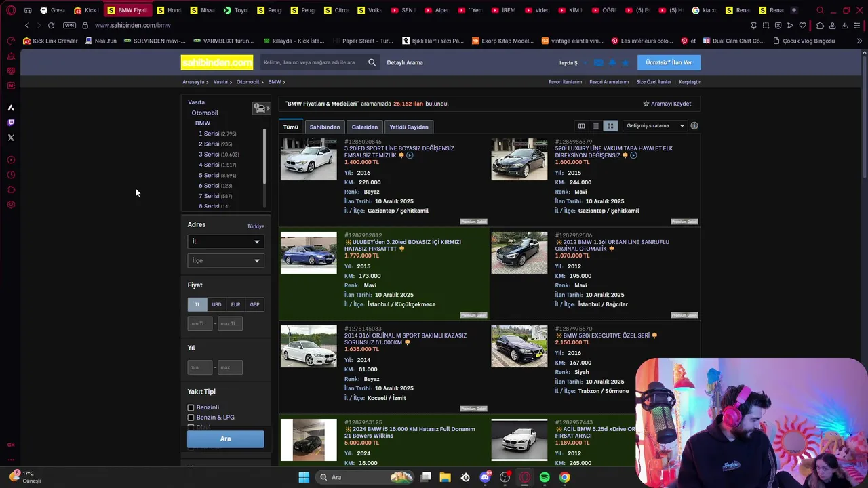
Task: Check the Benzin & LPG checkbox
Action: pyautogui.click(x=191, y=418)
